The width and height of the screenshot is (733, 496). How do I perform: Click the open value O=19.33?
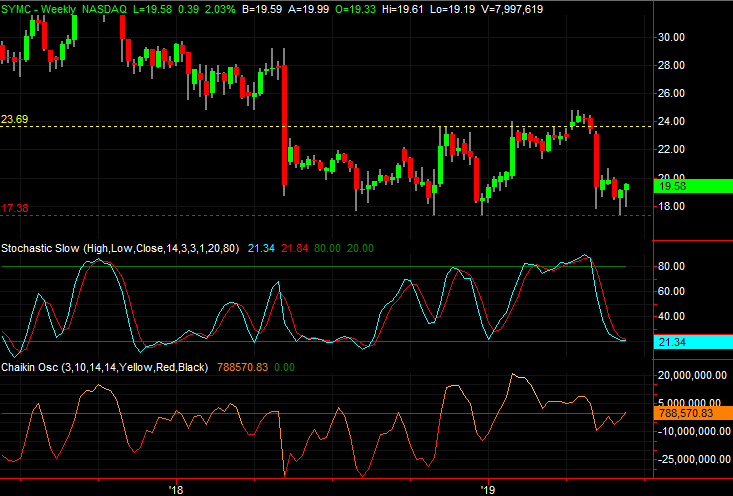coord(355,9)
